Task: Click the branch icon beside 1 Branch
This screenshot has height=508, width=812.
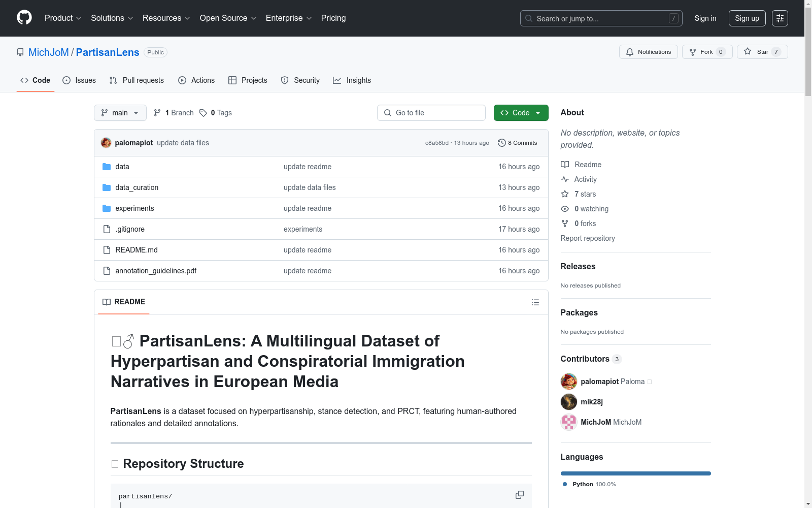Action: pyautogui.click(x=157, y=113)
